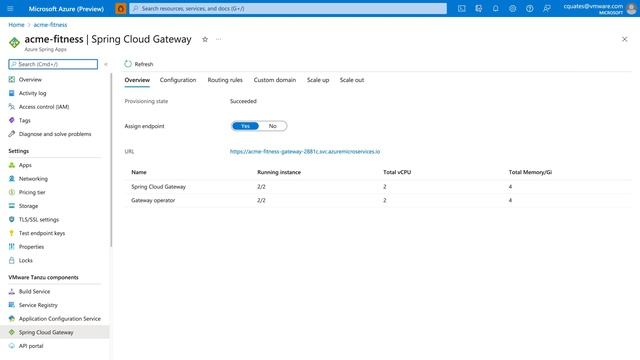
Task: Click the Apps icon under Settings
Action: (x=11, y=165)
